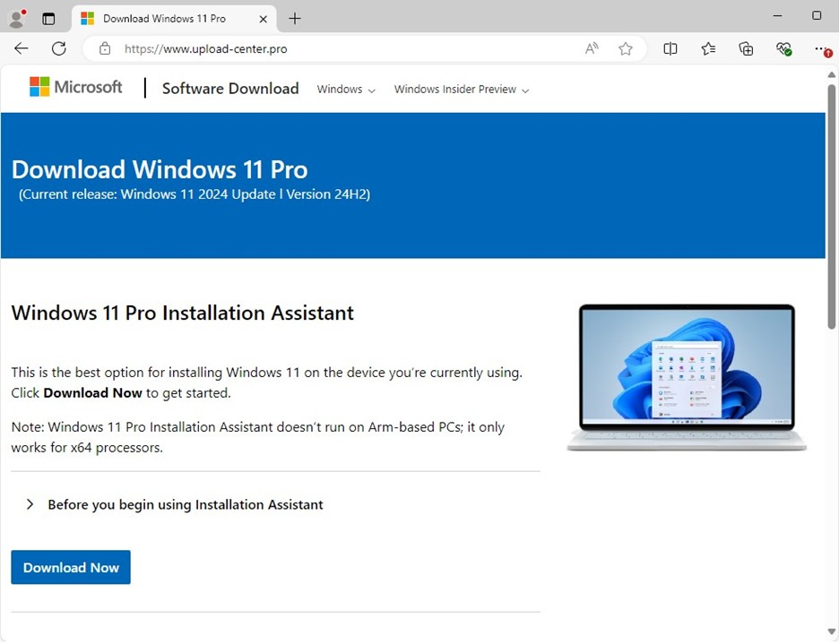
Task: Click the Arm-based PCs note text
Action: pos(258,437)
